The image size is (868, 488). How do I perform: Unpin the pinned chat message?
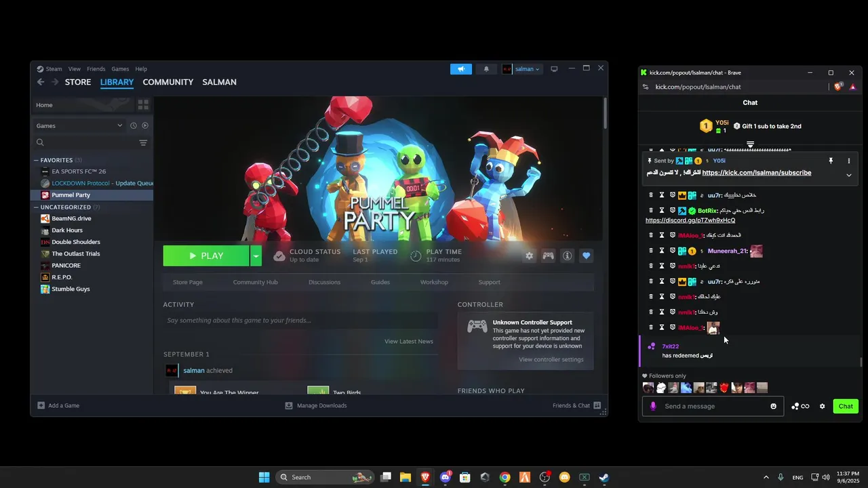[831, 161]
